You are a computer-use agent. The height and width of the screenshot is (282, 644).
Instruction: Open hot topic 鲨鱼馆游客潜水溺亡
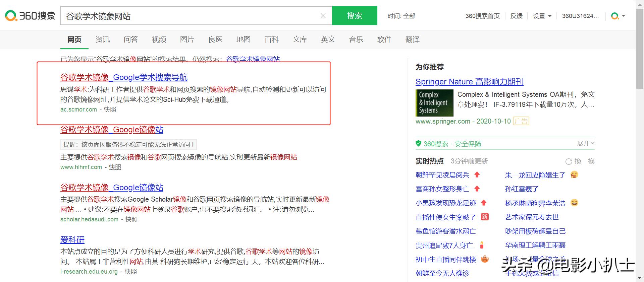446,231
